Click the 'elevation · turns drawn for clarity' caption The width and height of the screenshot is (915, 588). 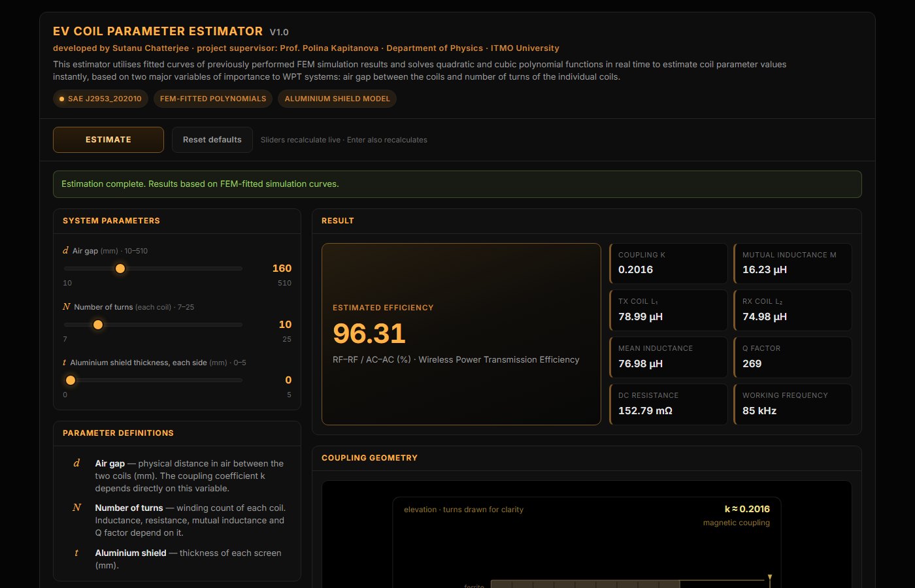(463, 510)
